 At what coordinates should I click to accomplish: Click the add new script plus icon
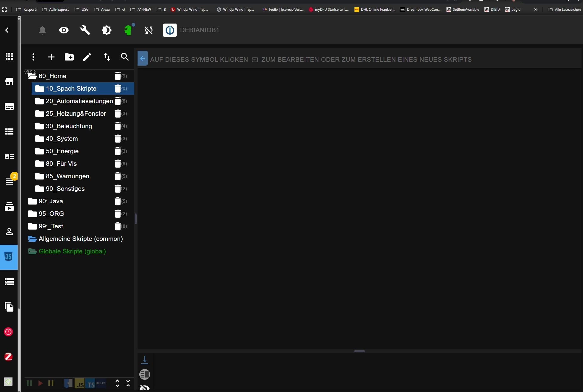(x=51, y=57)
